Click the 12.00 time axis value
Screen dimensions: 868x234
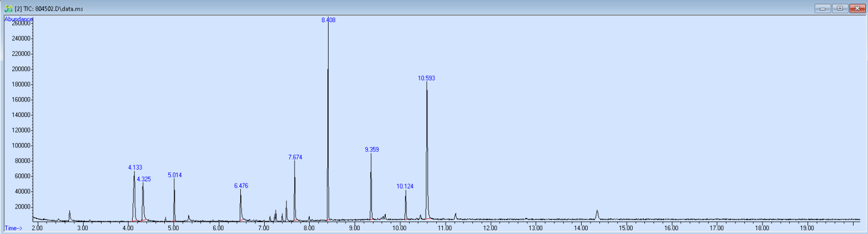[x=490, y=228]
